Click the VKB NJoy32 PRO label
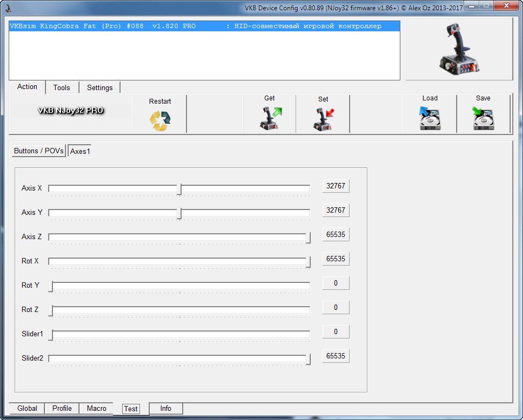 click(x=70, y=110)
